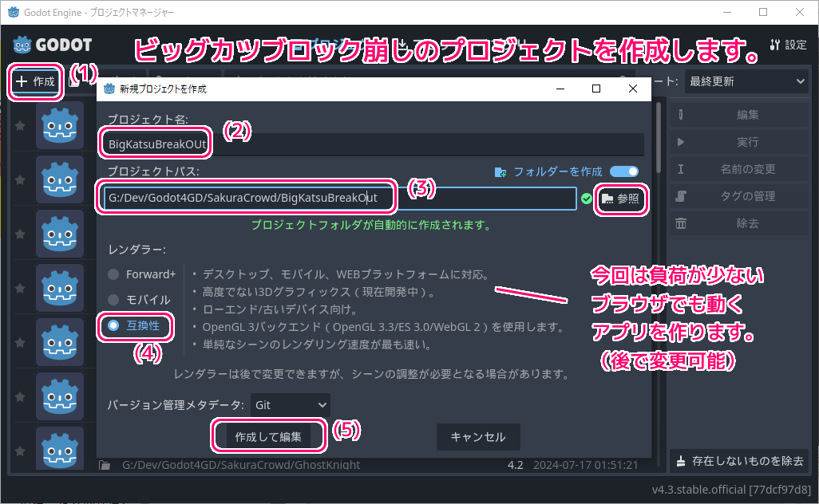Click the sixth project's favorite star

point(20,397)
